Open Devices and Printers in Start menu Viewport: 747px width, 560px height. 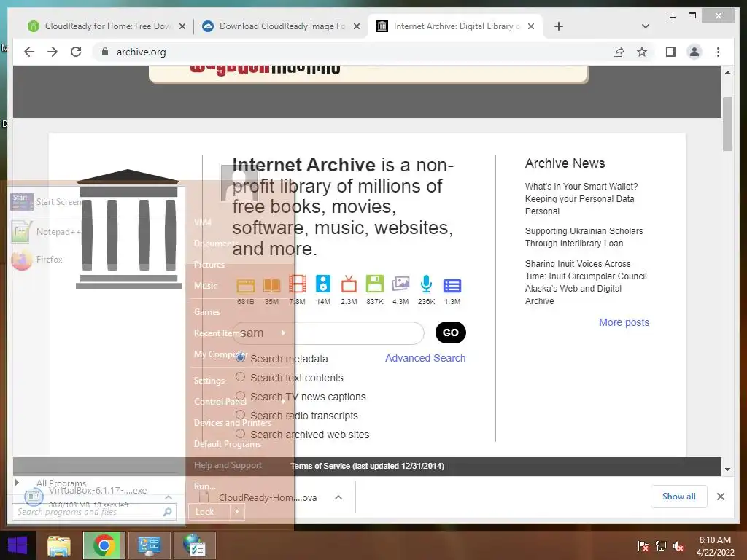pyautogui.click(x=233, y=422)
